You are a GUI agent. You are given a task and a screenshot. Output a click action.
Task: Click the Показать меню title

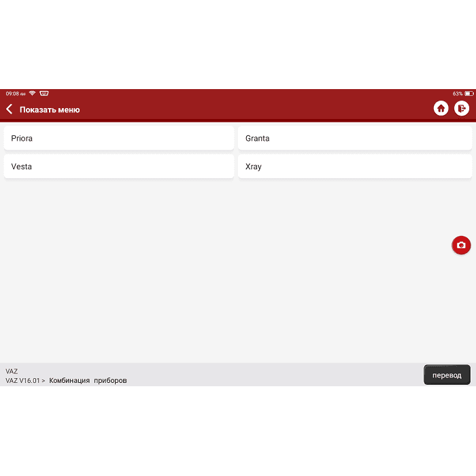(50, 109)
